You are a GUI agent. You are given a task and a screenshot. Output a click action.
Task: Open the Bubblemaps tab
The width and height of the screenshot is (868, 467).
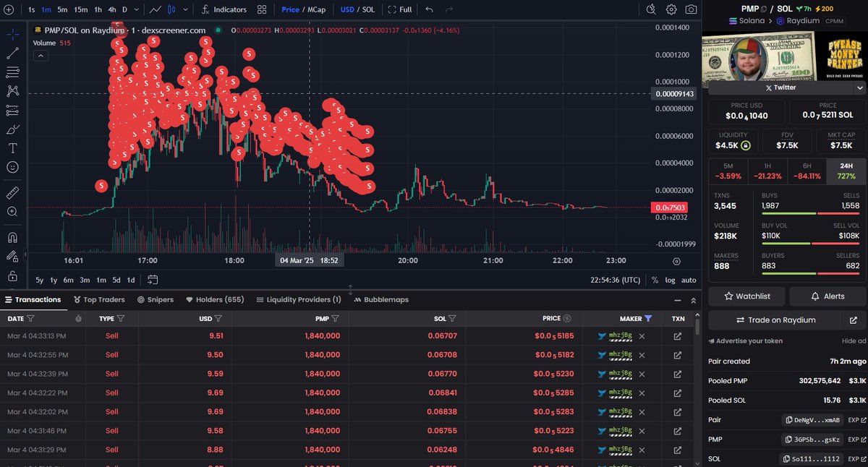[380, 299]
